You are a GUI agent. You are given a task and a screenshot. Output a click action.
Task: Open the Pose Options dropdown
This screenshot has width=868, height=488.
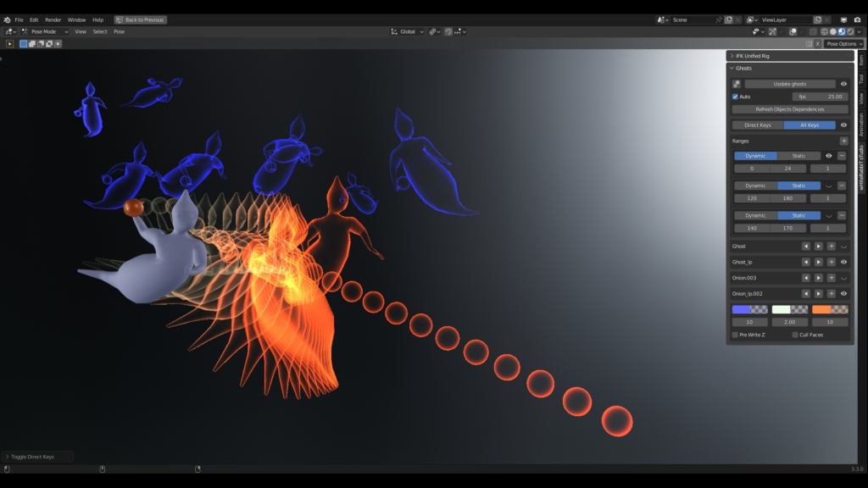tap(844, 43)
